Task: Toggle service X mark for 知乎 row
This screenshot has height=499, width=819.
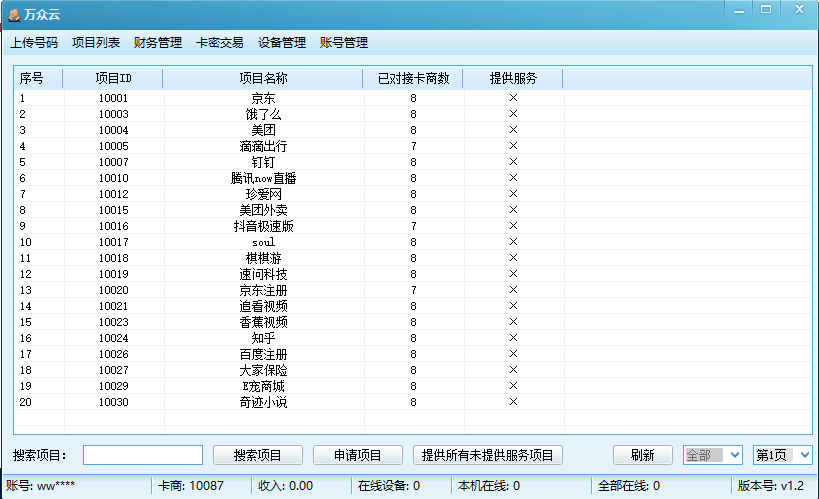Action: (513, 338)
